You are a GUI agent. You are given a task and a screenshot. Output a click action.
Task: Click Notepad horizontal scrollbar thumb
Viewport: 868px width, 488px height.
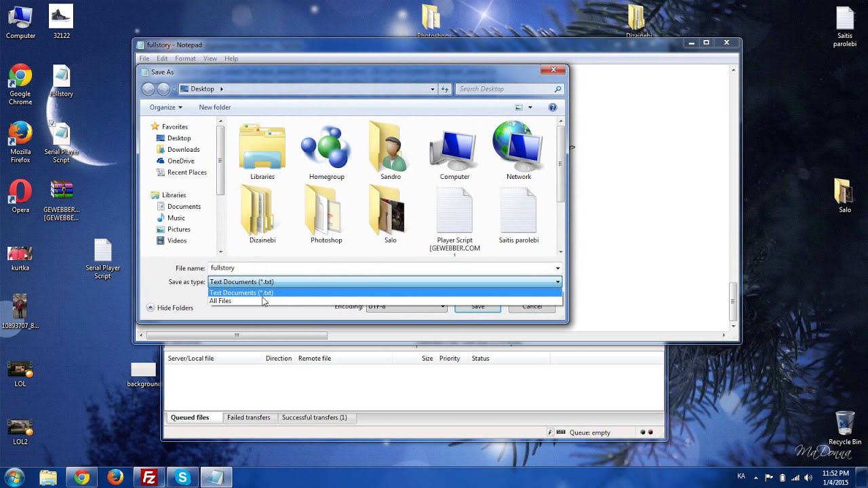coord(237,335)
